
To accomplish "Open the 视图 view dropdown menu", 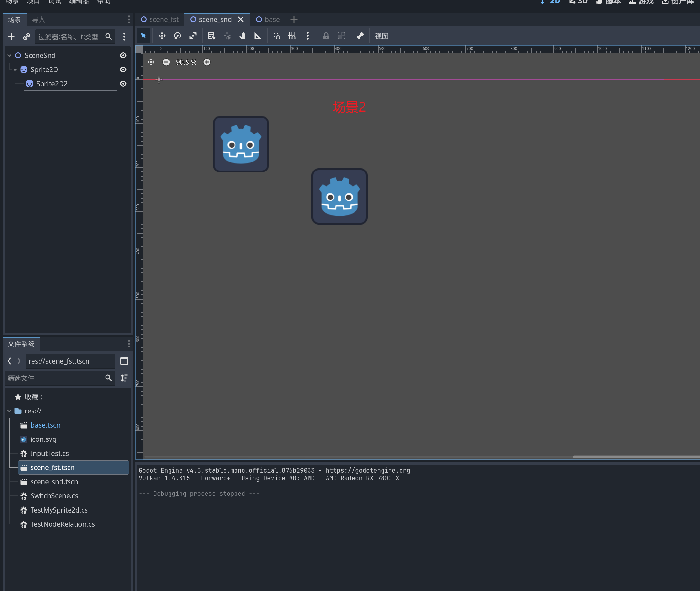I will 382,36.
